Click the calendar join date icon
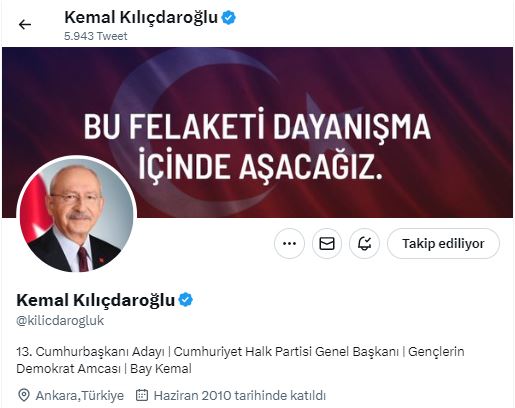This screenshot has height=408, width=515. [142, 395]
